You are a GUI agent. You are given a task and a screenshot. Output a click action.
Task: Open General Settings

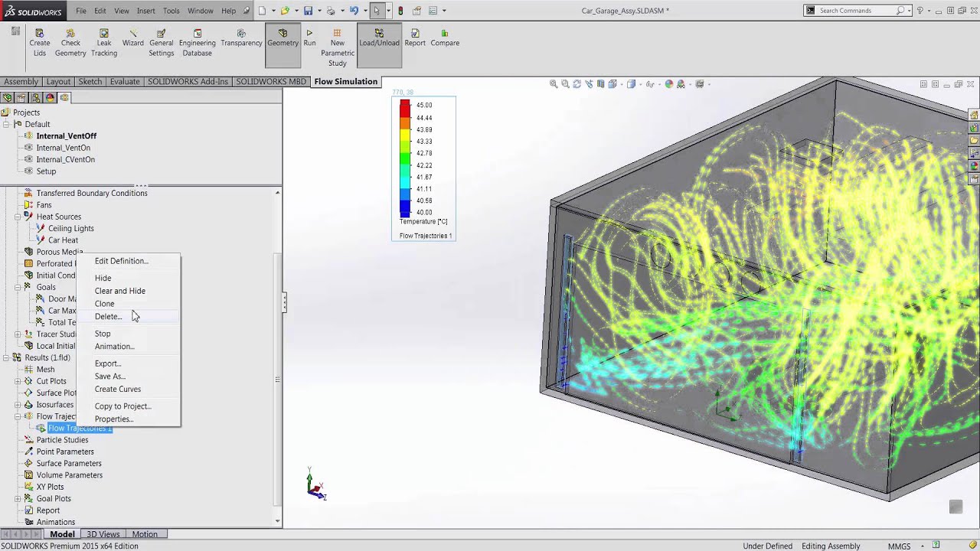162,43
